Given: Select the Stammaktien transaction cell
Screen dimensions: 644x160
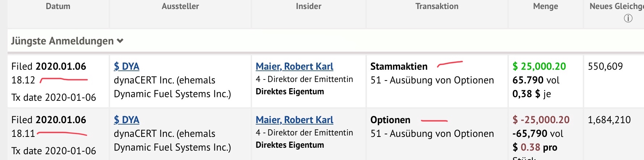Looking at the screenshot, I should [x=399, y=67].
